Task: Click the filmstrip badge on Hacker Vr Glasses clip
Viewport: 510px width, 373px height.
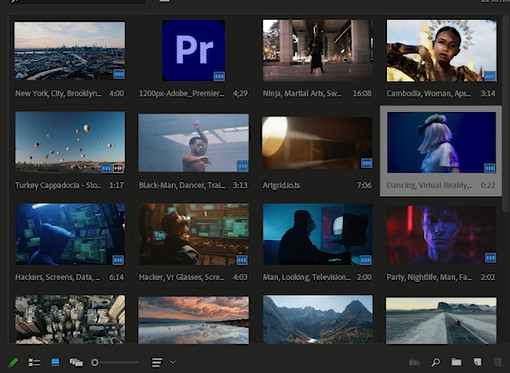Action: coord(242,260)
